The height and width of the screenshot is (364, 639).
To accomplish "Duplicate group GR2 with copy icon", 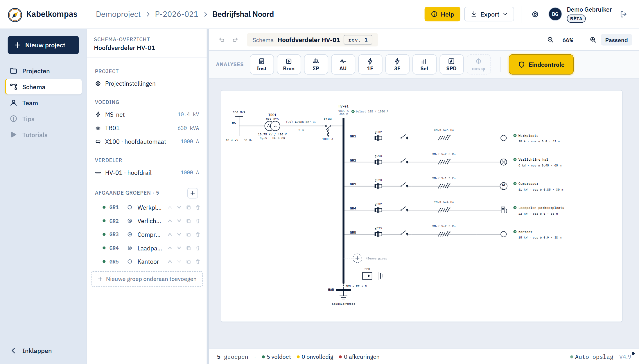I will coord(189,221).
